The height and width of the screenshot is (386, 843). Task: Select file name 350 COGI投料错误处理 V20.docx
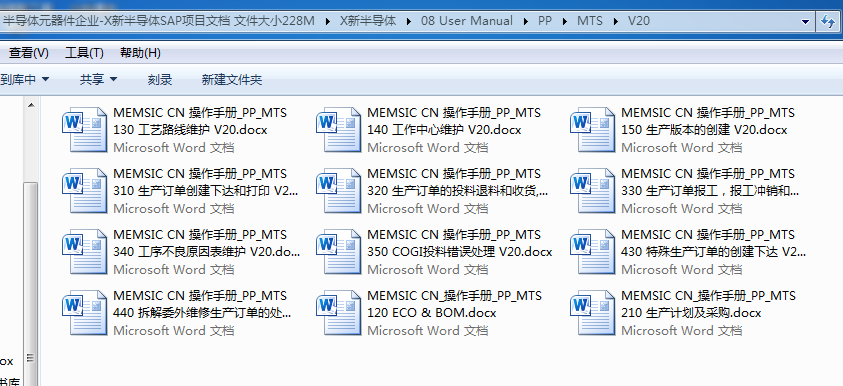pyautogui.click(x=460, y=243)
